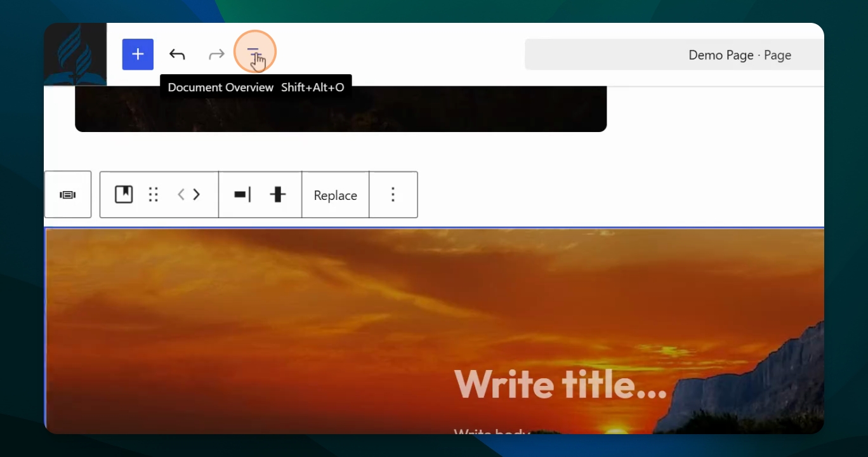Click Replace to swap cover image
868x457 pixels.
click(335, 195)
